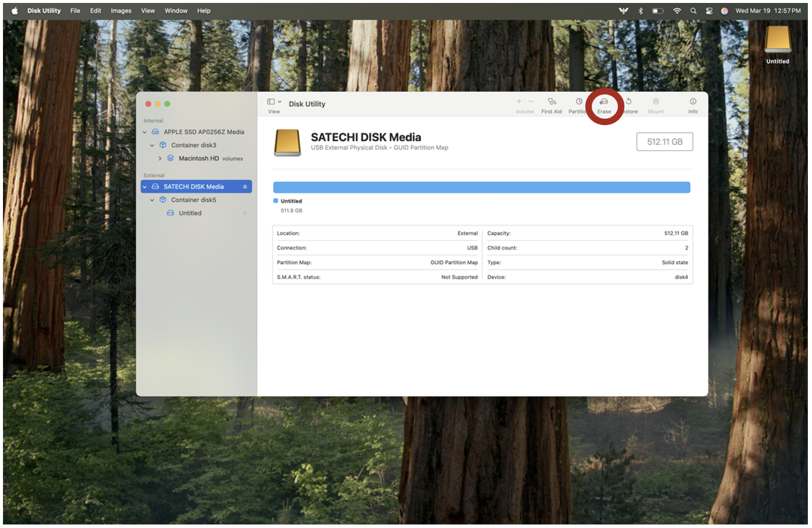Open the View sidebar dropdown
The width and height of the screenshot is (812, 528).
tap(274, 102)
